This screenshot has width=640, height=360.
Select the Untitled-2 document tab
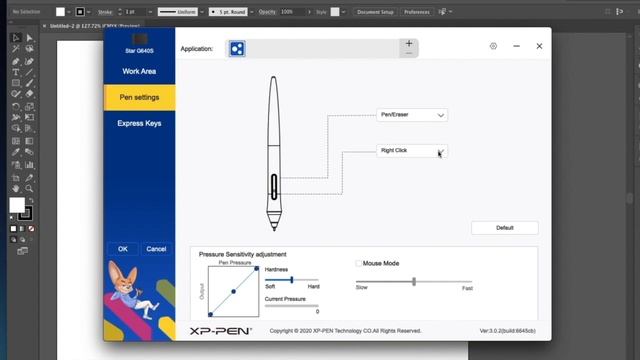click(95, 26)
